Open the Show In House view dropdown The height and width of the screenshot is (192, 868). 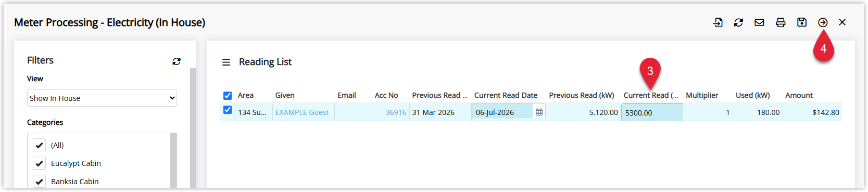tap(102, 98)
